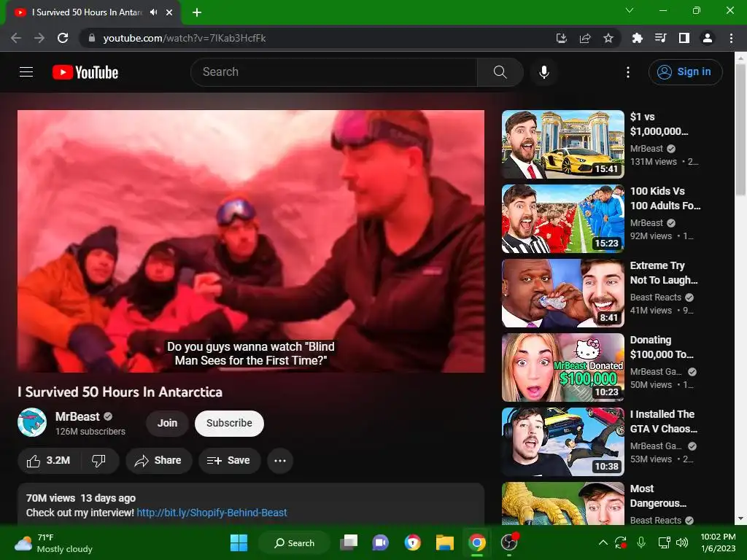Image resolution: width=747 pixels, height=560 pixels.
Task: Open the clock and date flyout
Action: [x=718, y=542]
